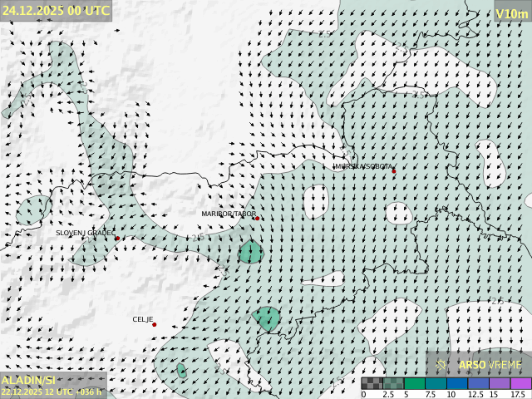Click the dark green wind patch east of Celje
The image size is (532, 399).
[x=267, y=318]
